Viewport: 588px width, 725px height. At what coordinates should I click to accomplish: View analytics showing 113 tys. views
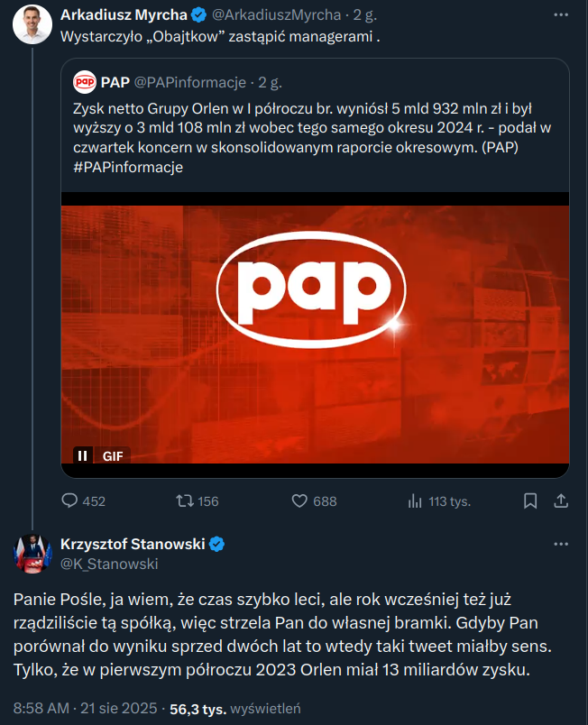point(416,500)
